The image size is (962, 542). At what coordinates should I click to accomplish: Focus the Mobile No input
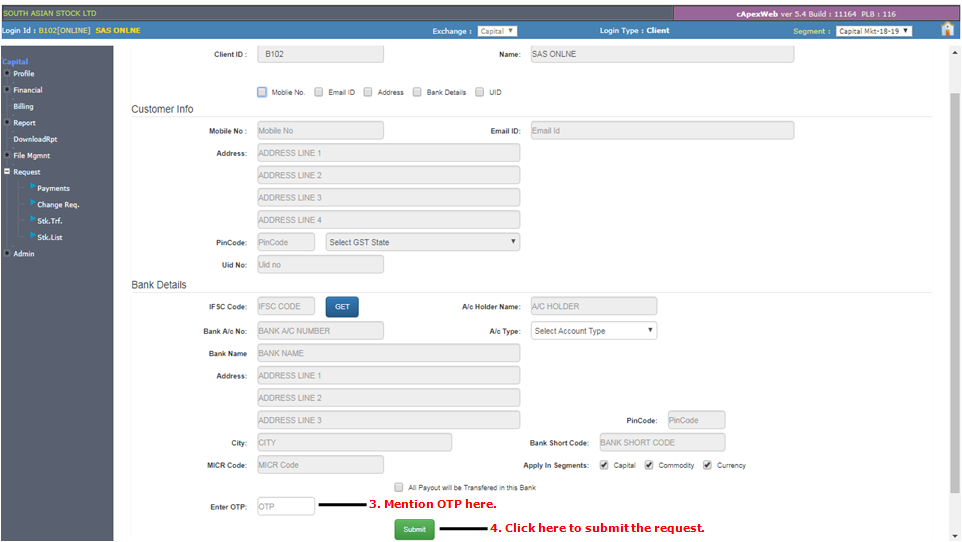[x=320, y=130]
